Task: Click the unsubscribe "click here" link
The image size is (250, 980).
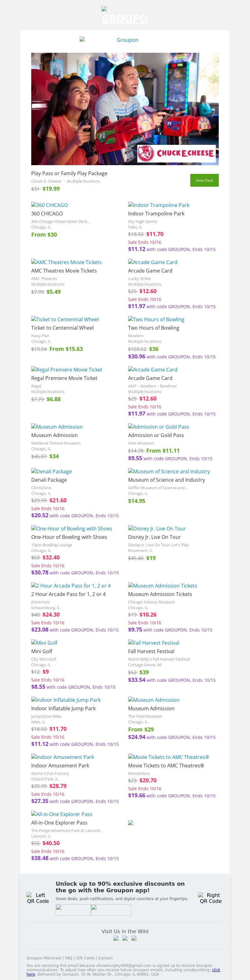Action: 216,970
